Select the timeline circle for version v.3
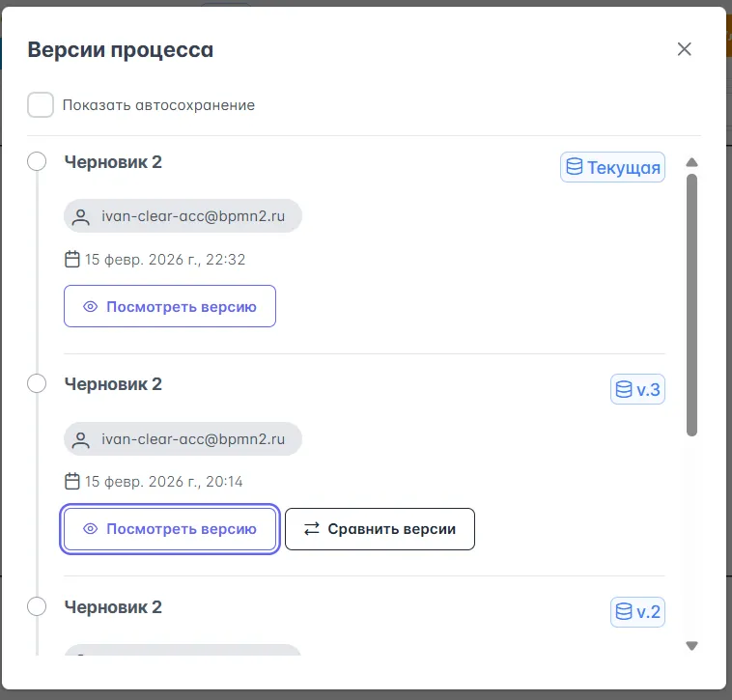This screenshot has height=700, width=732. [37, 383]
